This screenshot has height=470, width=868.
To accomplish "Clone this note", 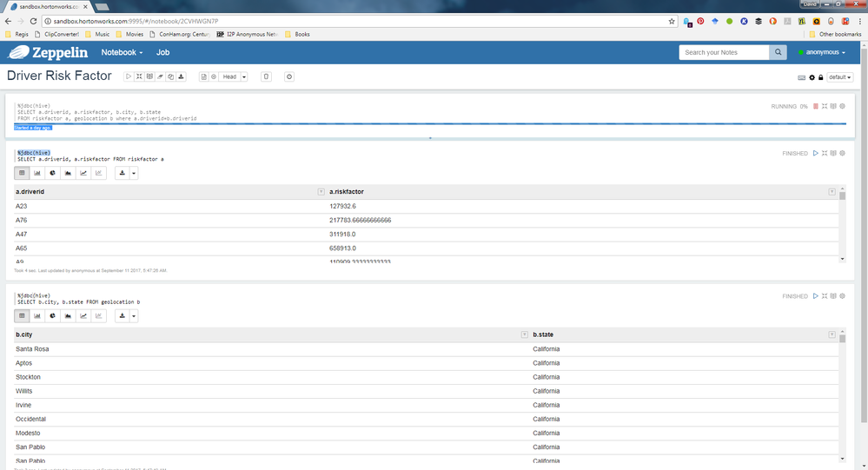I will [x=170, y=77].
